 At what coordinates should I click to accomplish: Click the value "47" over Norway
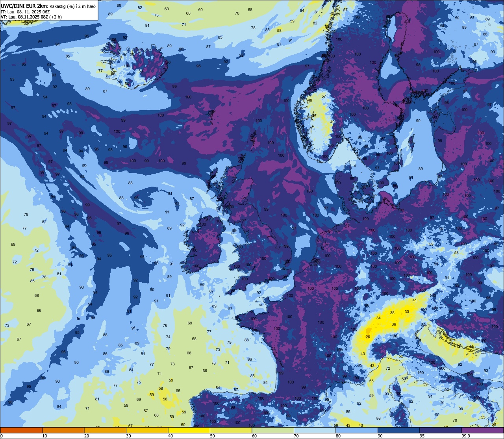click(314, 115)
